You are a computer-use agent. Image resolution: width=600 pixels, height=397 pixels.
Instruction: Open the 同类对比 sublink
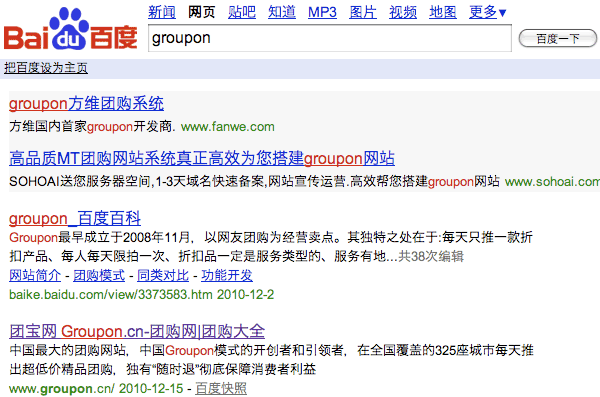163,275
